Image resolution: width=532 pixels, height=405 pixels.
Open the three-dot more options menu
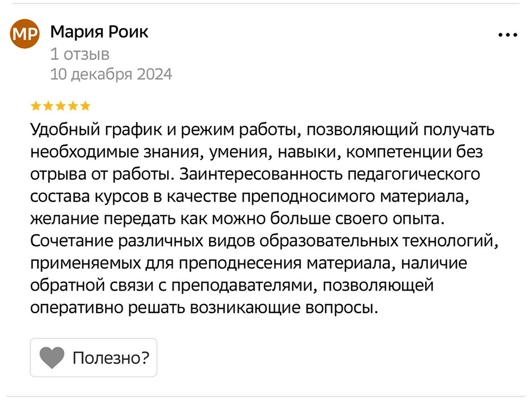tap(507, 35)
